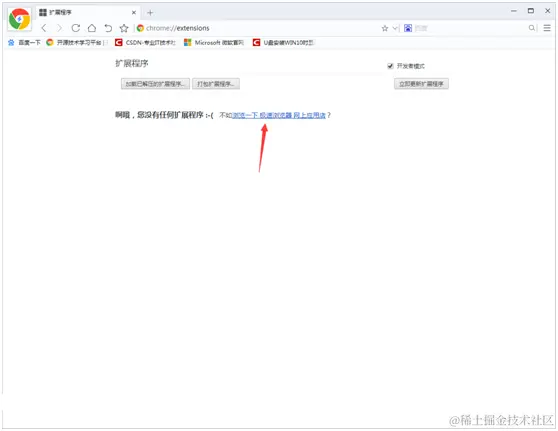Screen dimensions: 558x431
Task: Focus the search box next to Baidu icon
Action: [x=470, y=28]
